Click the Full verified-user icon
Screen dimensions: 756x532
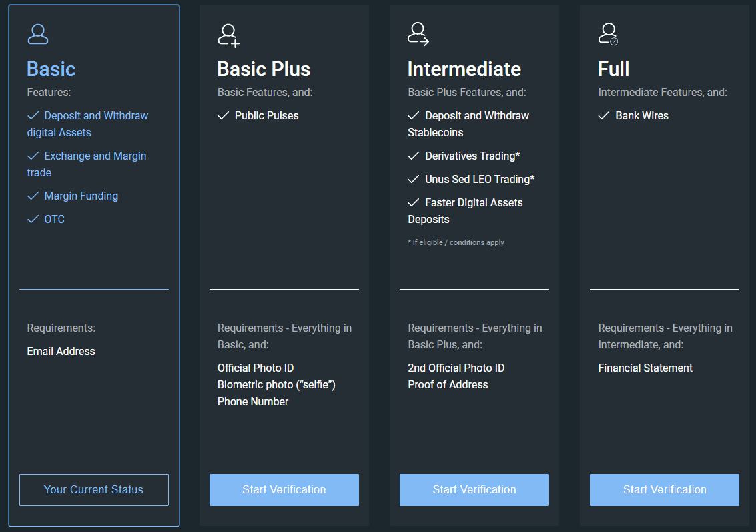coord(608,34)
